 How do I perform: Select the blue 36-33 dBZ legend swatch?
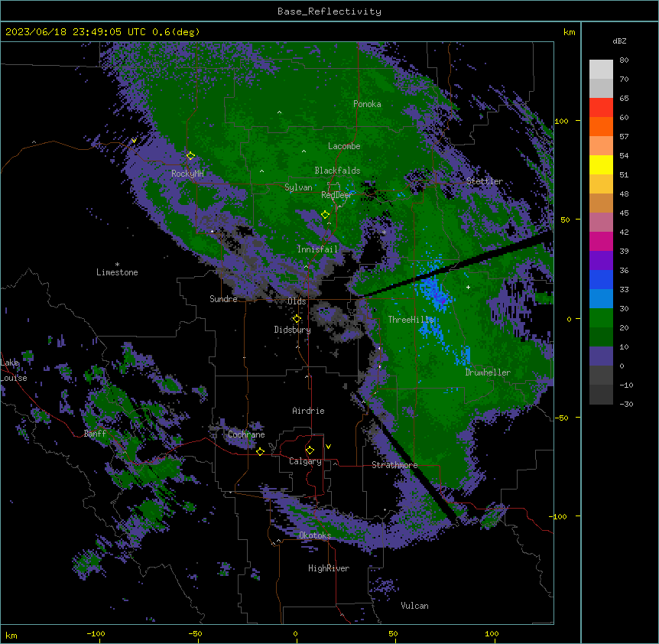601,279
